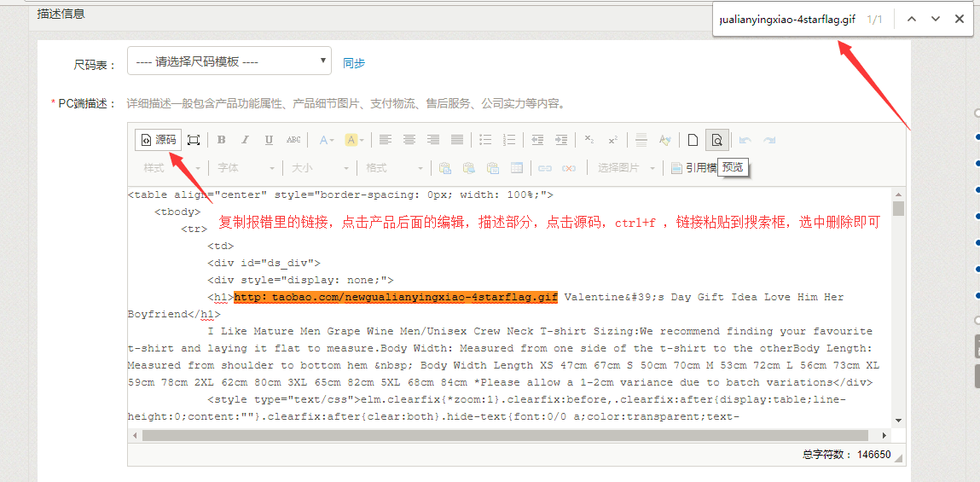The width and height of the screenshot is (980, 482).
Task: Click the 源码 source code button
Action: click(159, 140)
